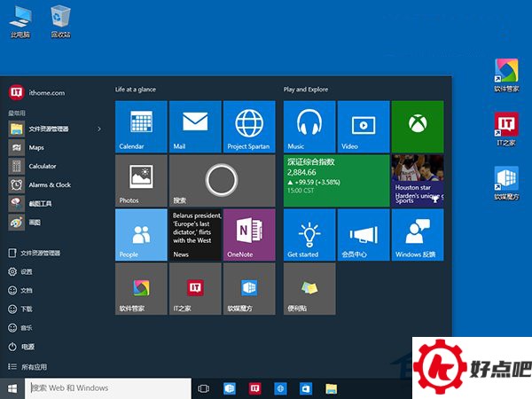Open the Get started tile

309,235
